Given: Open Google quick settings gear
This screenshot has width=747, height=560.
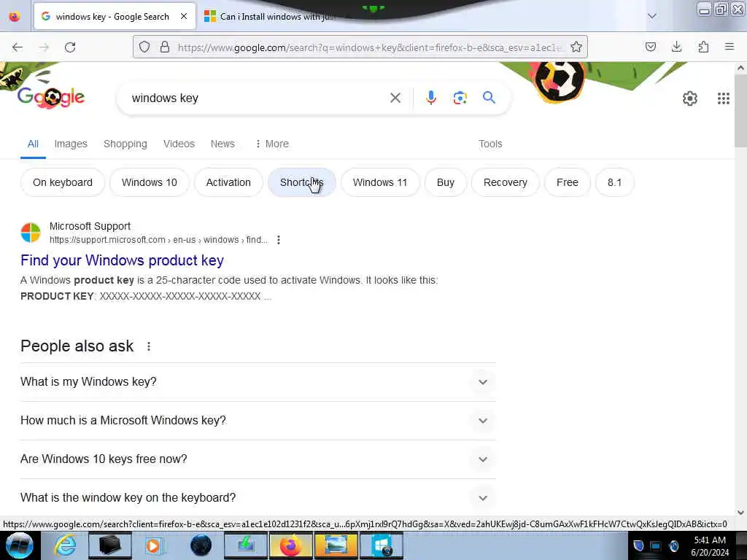Looking at the screenshot, I should [690, 98].
